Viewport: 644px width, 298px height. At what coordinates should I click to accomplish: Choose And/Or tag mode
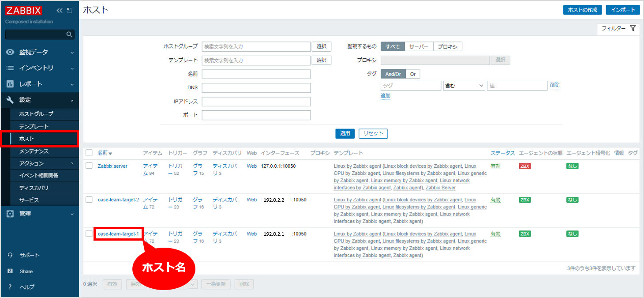coord(393,74)
